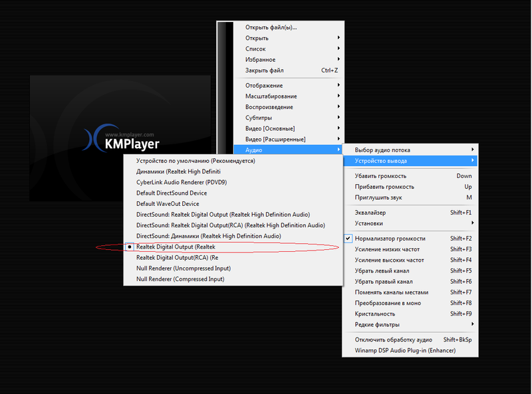
Task: Open the 'Открыть файл(ы)...' menu entry
Action: point(289,27)
